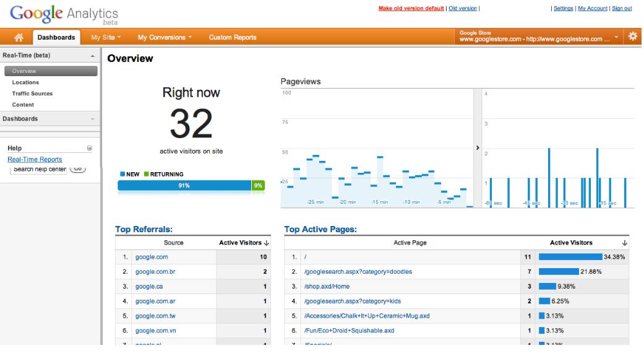Expand the Dashboards sidebar section
This screenshot has width=644, height=361.
93,118
